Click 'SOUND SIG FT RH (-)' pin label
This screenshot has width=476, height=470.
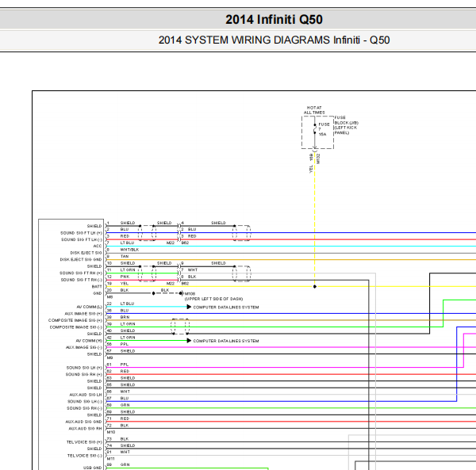click(x=82, y=280)
